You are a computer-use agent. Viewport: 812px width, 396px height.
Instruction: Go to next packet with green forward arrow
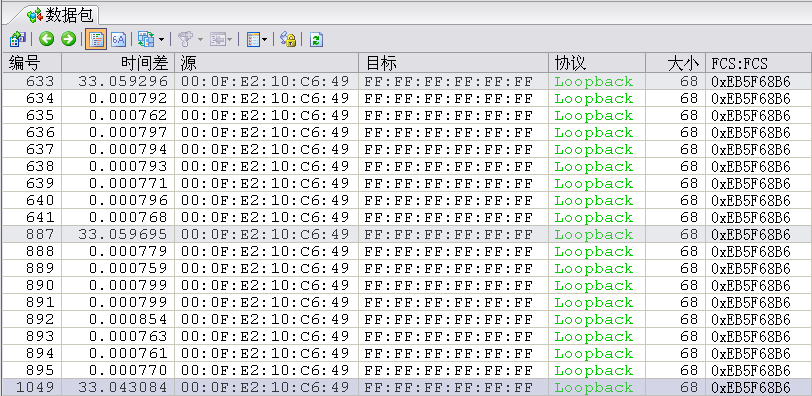click(68, 39)
